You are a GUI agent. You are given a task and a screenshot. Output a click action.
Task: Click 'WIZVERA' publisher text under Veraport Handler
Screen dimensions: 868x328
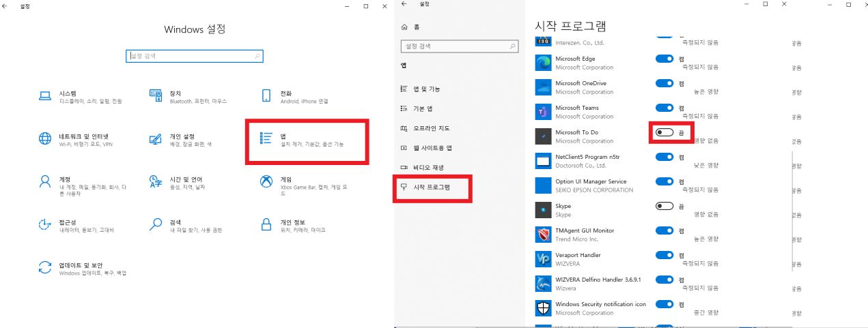coord(568,264)
